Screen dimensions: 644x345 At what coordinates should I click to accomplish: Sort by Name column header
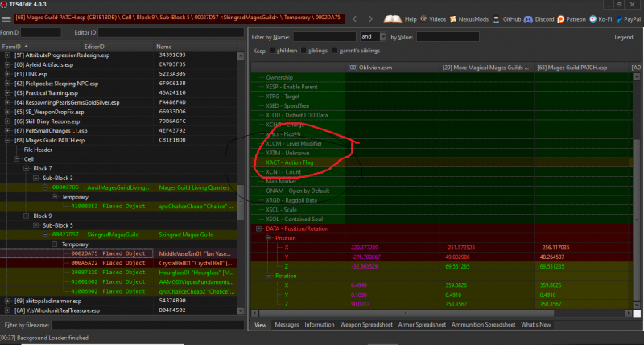(x=196, y=47)
